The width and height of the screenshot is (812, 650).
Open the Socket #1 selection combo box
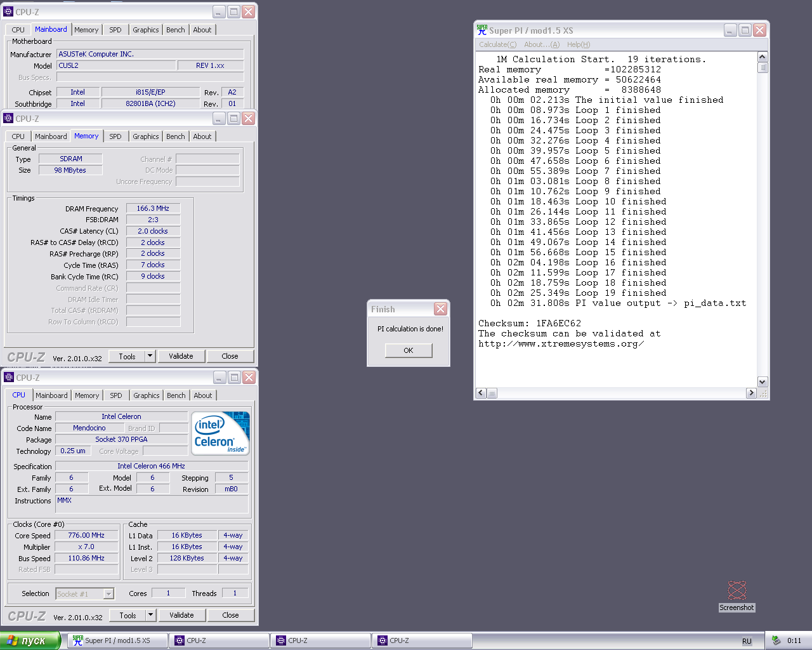(x=84, y=594)
